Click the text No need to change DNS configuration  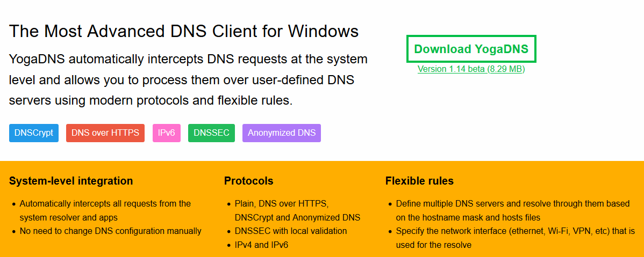point(111,231)
